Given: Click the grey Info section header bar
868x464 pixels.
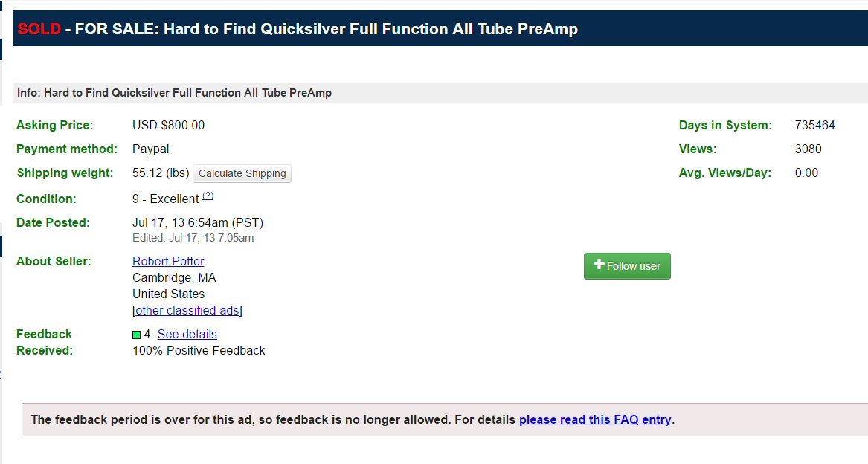Looking at the screenshot, I should tap(439, 93).
